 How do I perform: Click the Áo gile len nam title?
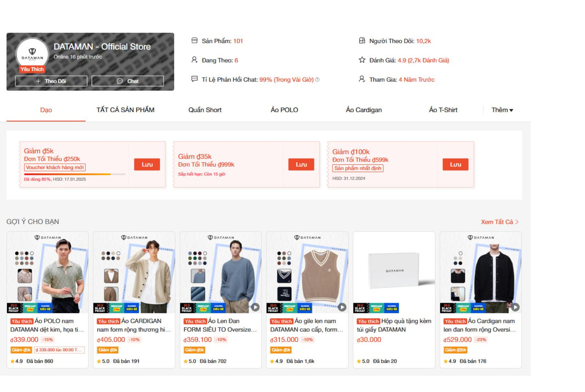pyautogui.click(x=307, y=325)
